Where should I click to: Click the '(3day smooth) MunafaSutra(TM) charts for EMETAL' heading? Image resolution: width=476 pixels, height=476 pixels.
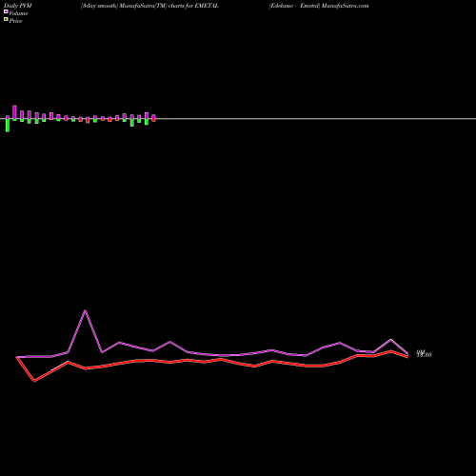point(149,6)
